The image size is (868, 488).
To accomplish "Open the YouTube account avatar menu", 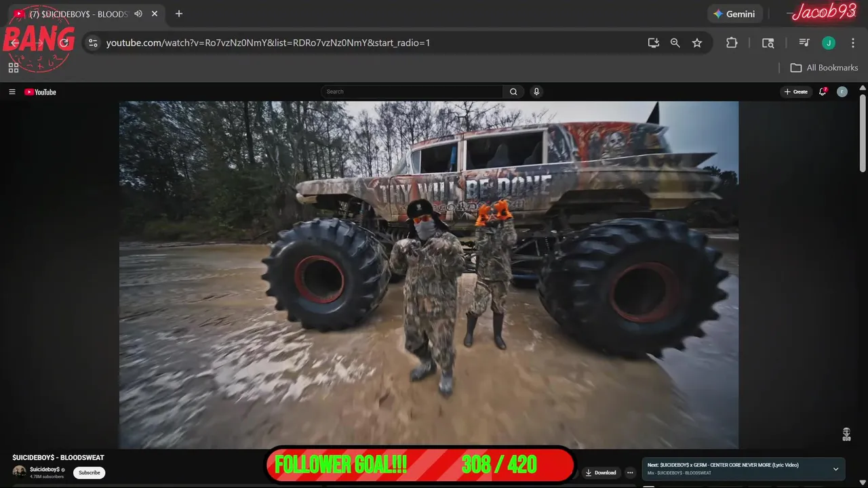I will pos(842,91).
